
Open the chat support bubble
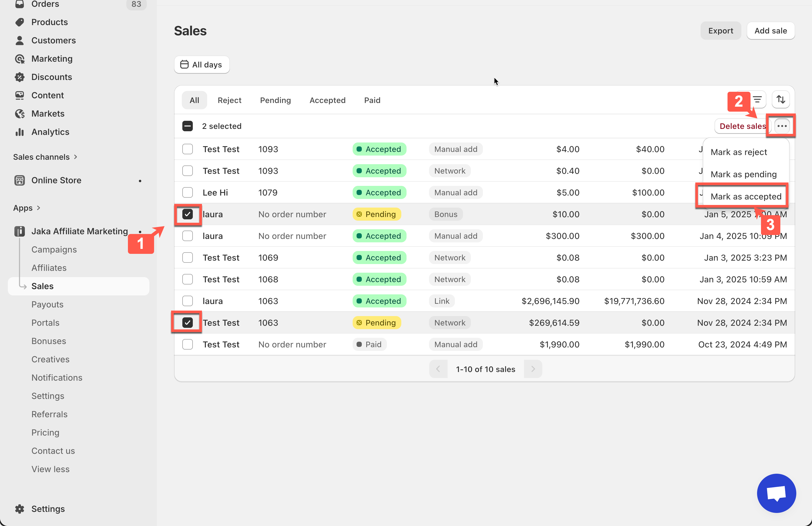coord(776,493)
